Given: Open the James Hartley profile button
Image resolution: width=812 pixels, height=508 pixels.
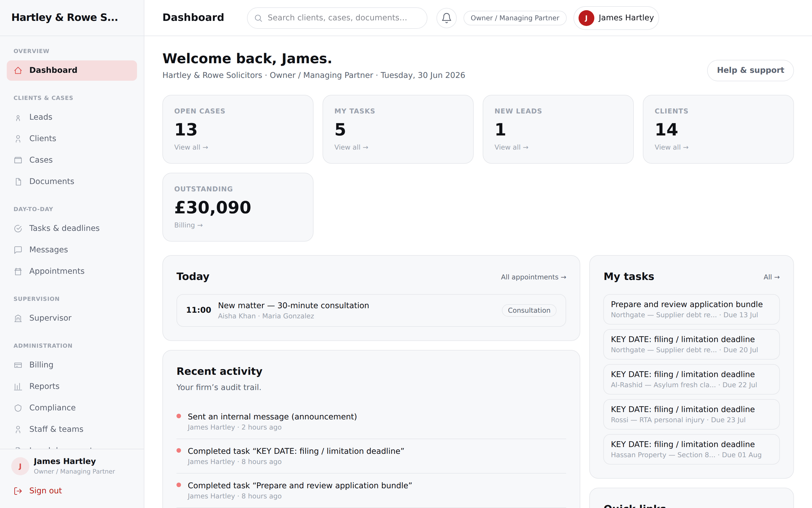Looking at the screenshot, I should click(x=616, y=18).
